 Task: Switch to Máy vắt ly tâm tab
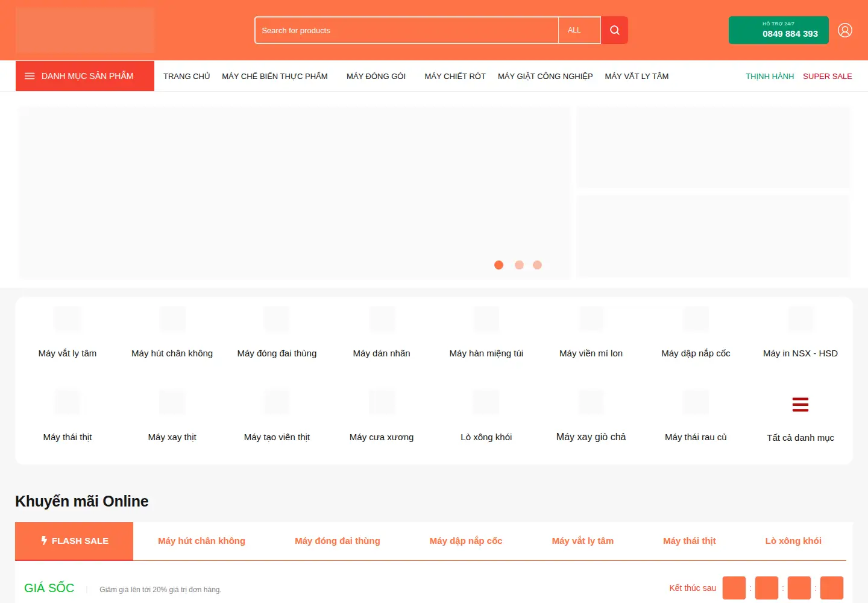583,541
